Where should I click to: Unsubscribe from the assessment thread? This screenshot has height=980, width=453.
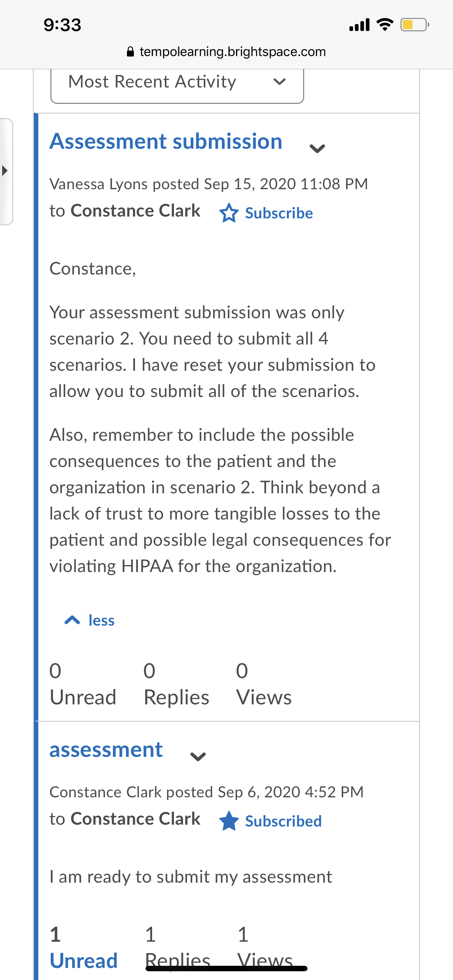click(x=283, y=821)
